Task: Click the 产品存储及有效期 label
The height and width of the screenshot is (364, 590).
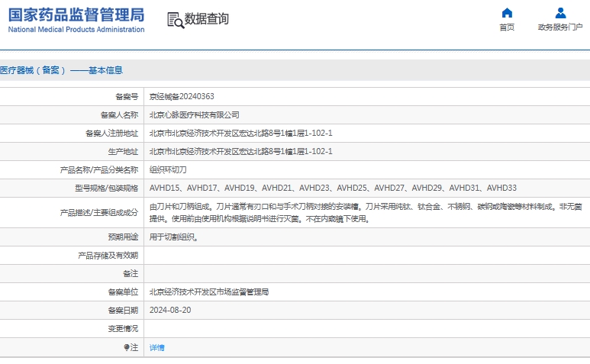Action: pyautogui.click(x=108, y=256)
